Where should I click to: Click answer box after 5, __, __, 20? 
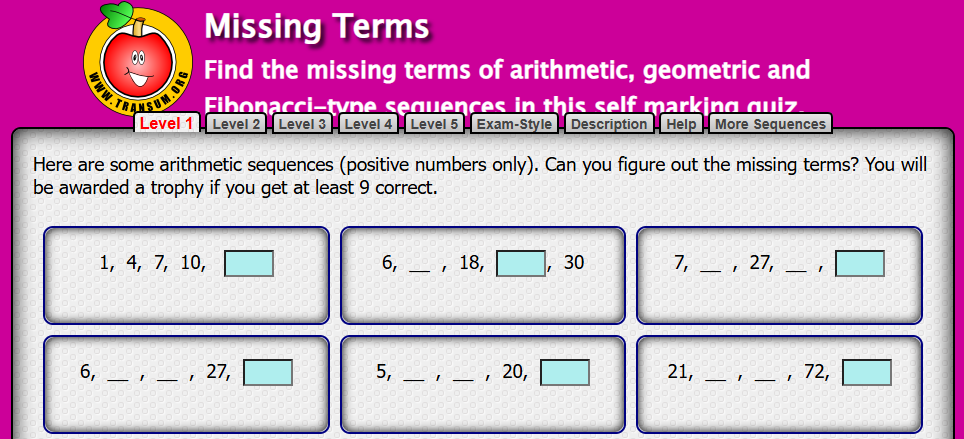pyautogui.click(x=565, y=373)
